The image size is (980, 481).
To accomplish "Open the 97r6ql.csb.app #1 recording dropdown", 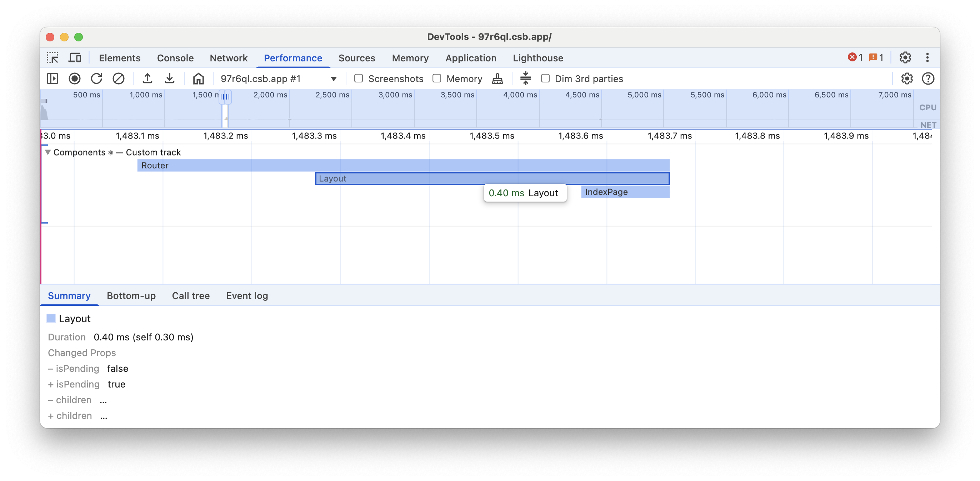I will pyautogui.click(x=333, y=79).
